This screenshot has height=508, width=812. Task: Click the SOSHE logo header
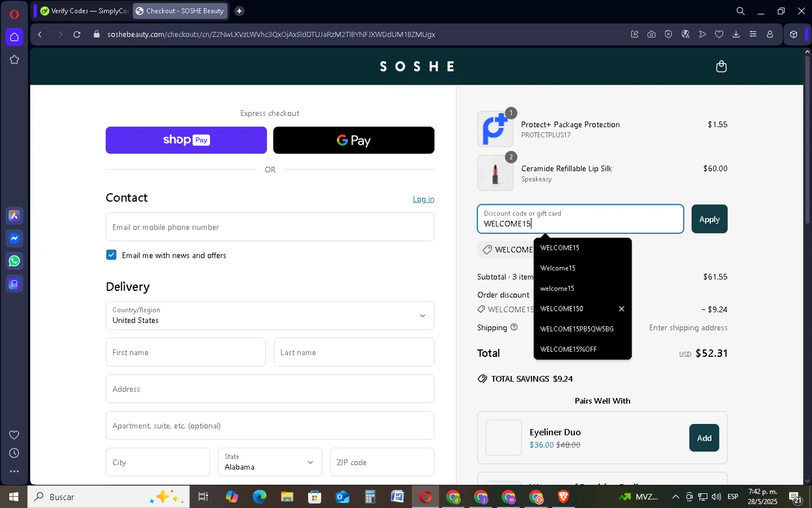pyautogui.click(x=417, y=67)
